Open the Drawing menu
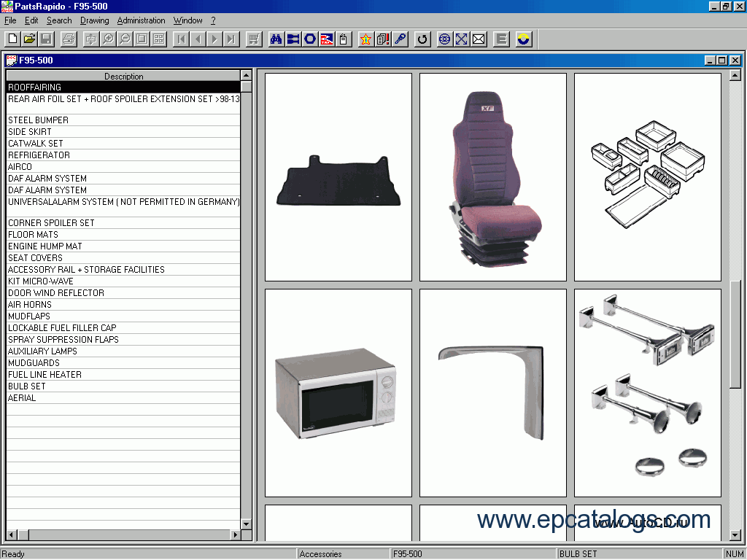Image resolution: width=747 pixels, height=560 pixels. click(94, 20)
